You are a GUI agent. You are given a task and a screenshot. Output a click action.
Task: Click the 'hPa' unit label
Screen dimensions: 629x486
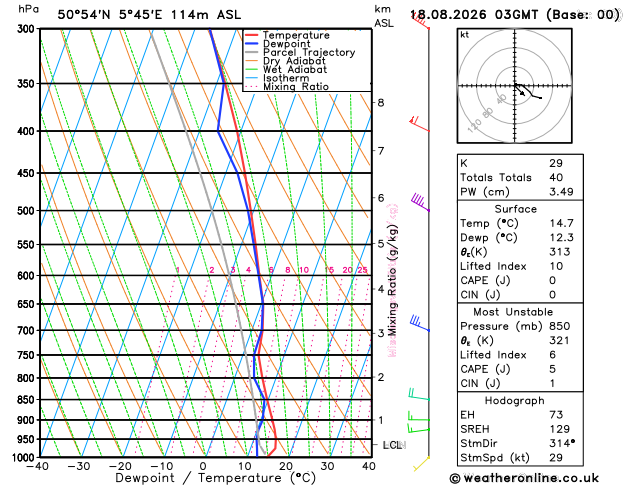[x=28, y=9]
